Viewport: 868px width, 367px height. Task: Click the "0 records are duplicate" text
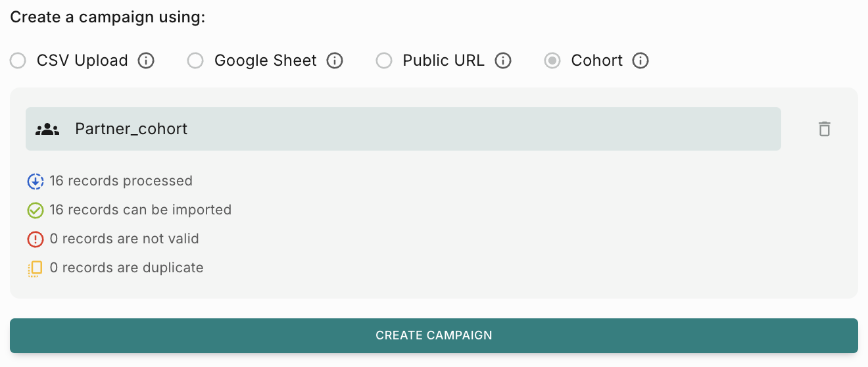[x=127, y=268]
